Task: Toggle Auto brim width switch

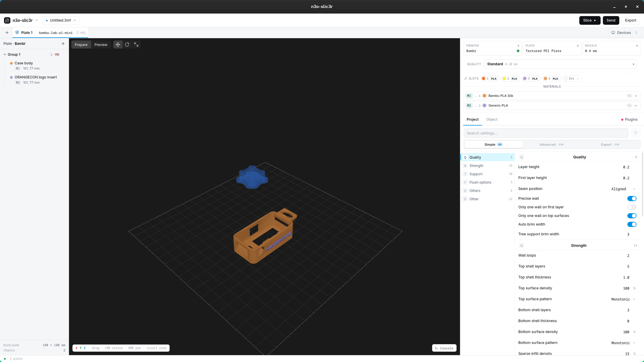Action: [x=632, y=225]
